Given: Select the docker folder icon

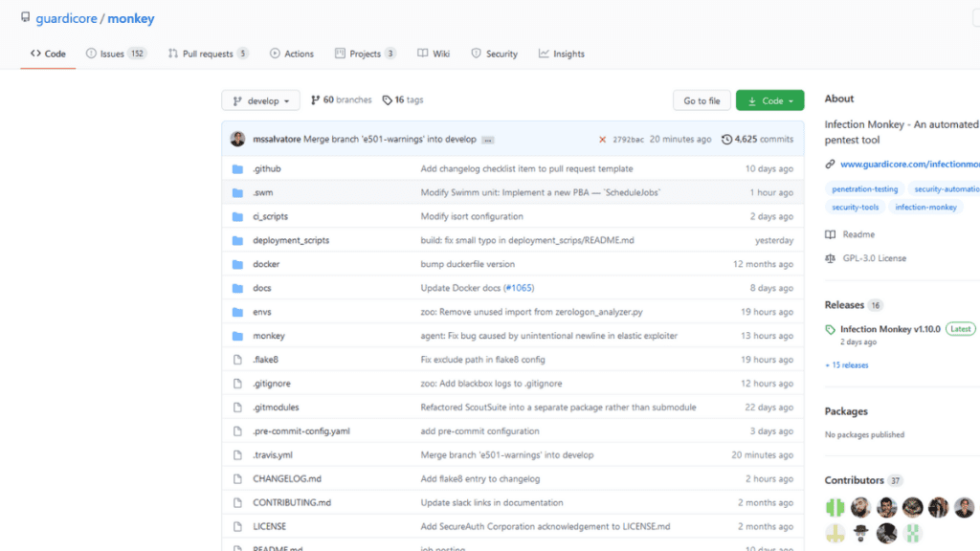Looking at the screenshot, I should tap(237, 264).
